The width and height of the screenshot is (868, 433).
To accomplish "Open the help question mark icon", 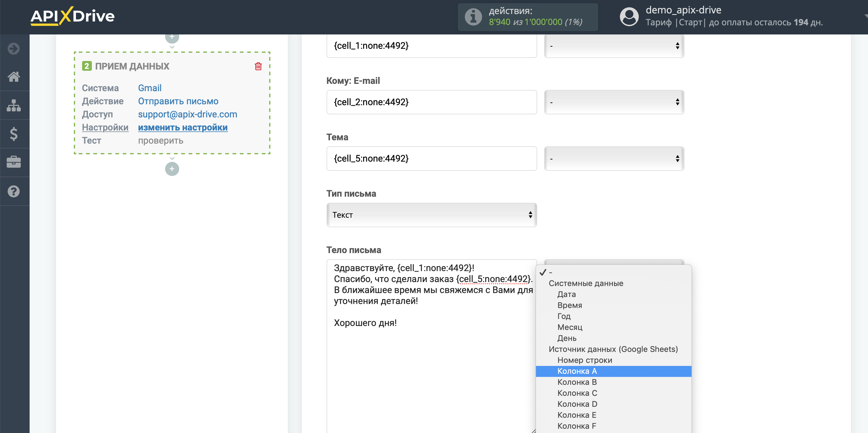I will pyautogui.click(x=14, y=191).
